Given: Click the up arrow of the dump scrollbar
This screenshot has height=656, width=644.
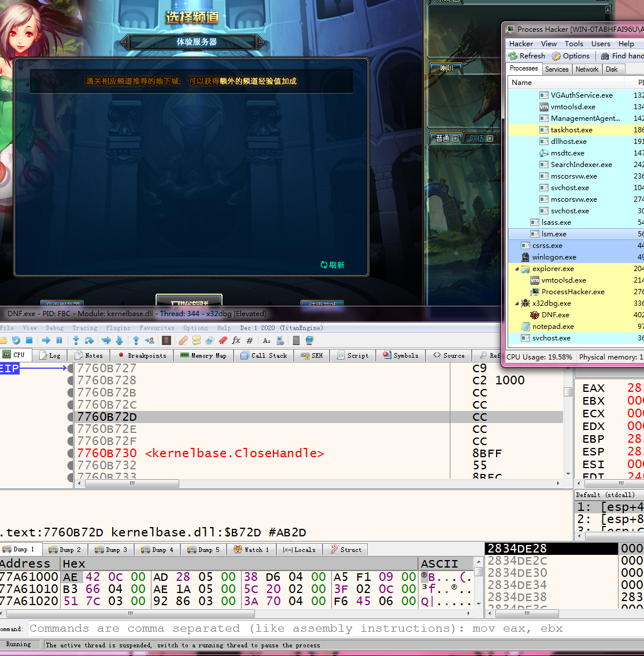Looking at the screenshot, I should 479,561.
